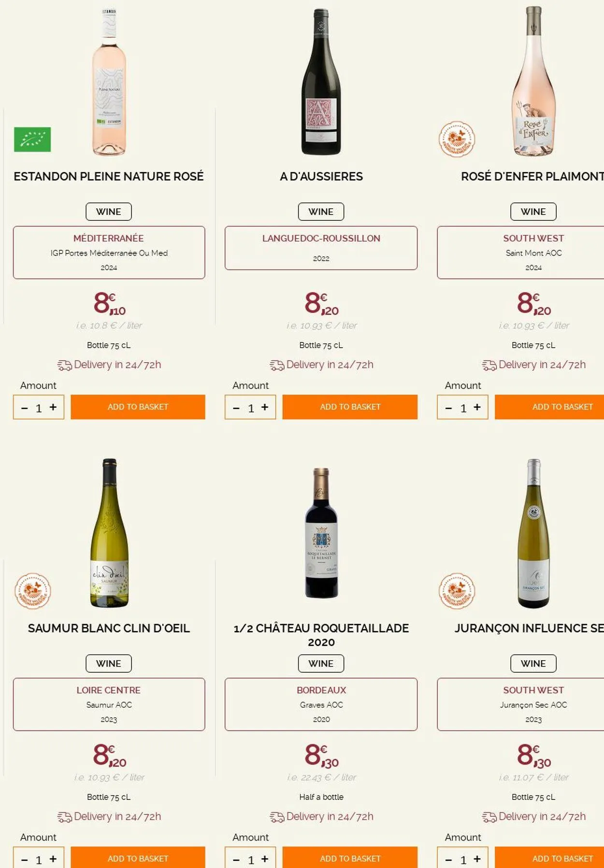Click the quantity field for Jurançon Influence
Viewport: 604px width, 868px height.
tap(463, 860)
